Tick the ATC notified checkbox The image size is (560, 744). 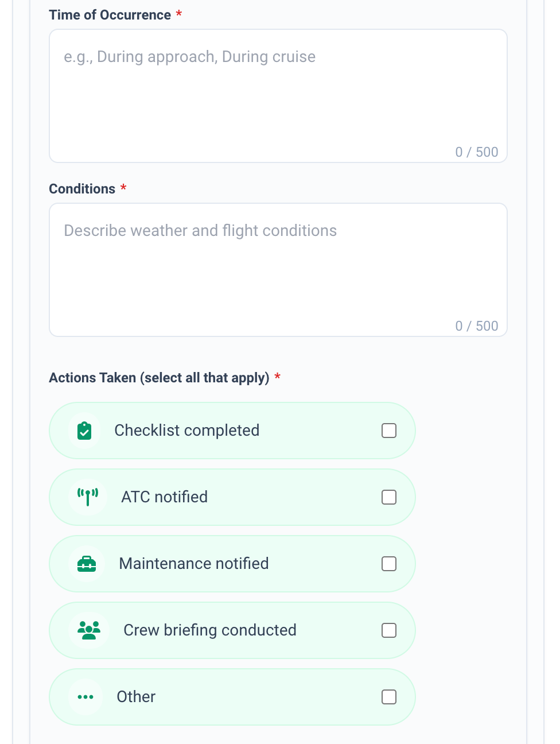tap(389, 497)
